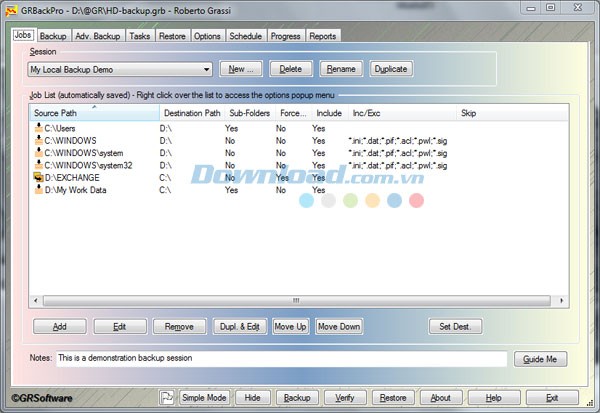Open the Guide Me helper
600x413 pixels.
540,359
